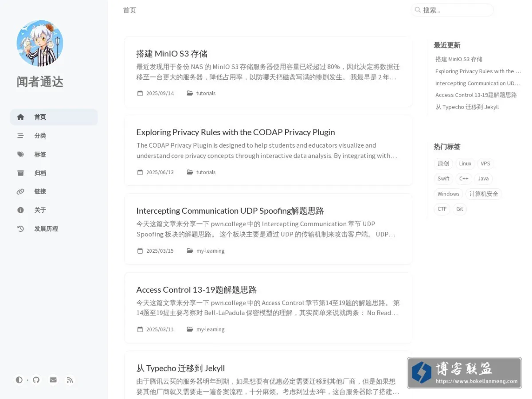Select the Linux tag
Viewport: 532px width, 399px height.
point(465,164)
